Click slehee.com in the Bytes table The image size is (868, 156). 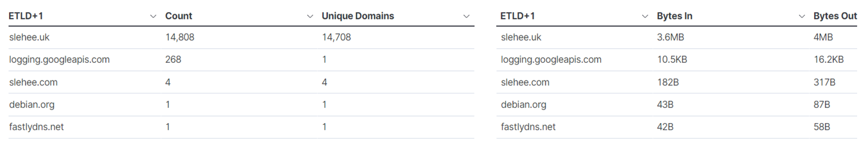[525, 82]
